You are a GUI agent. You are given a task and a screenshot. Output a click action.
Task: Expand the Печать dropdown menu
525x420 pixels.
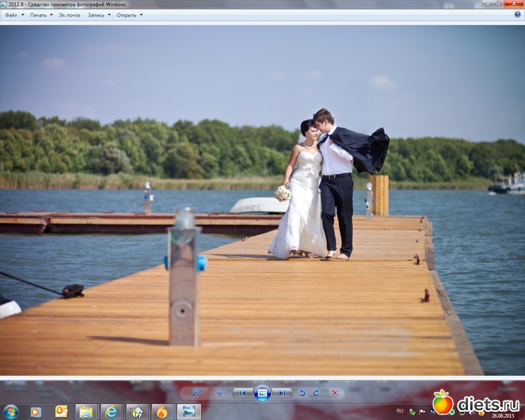(40, 15)
